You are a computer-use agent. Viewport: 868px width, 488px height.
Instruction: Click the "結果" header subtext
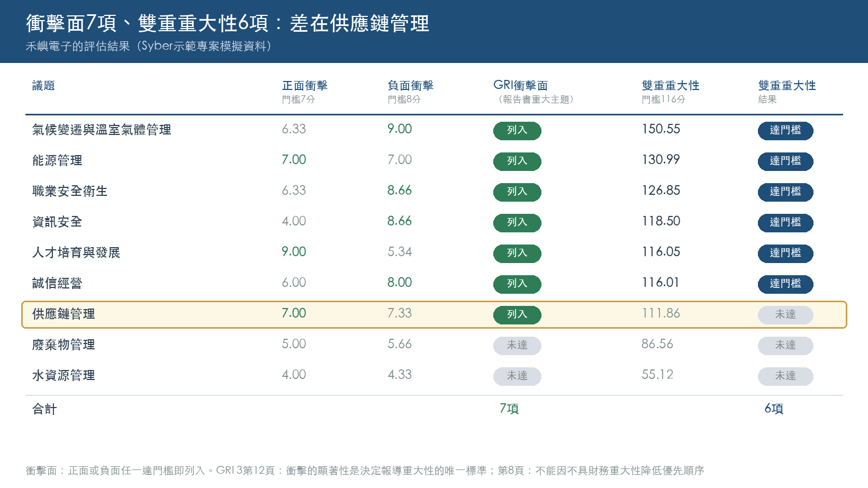pos(767,100)
